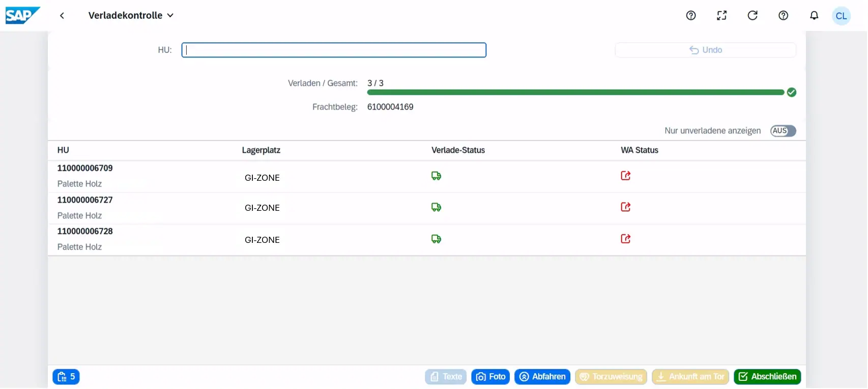Viewport: 868px width, 389px height.
Task: Open the Verladekontrolle title dropdown
Action: [131, 16]
